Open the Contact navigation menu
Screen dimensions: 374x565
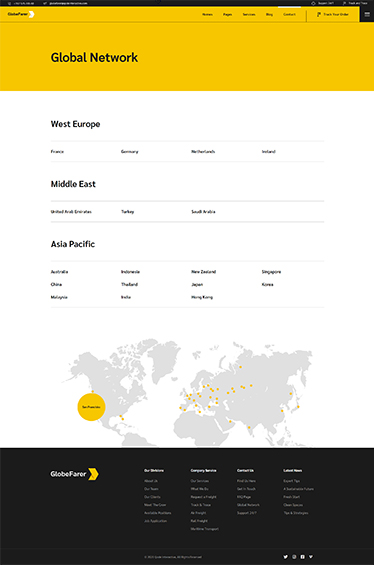pyautogui.click(x=289, y=14)
